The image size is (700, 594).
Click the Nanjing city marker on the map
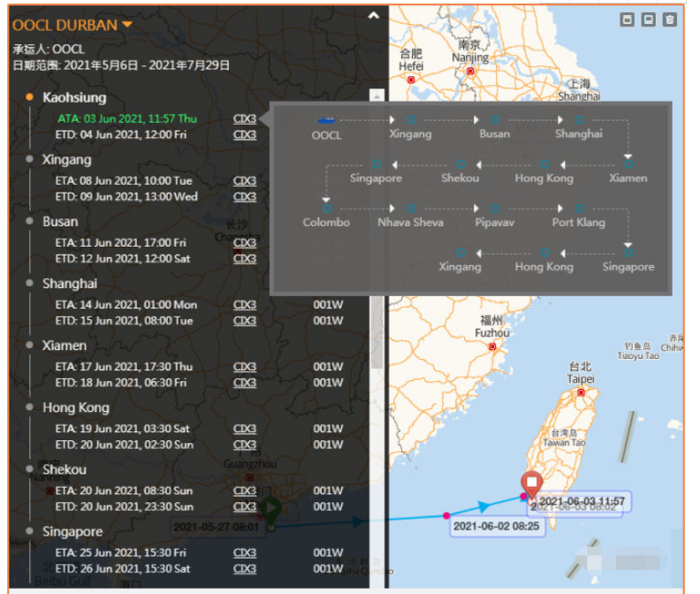[470, 71]
